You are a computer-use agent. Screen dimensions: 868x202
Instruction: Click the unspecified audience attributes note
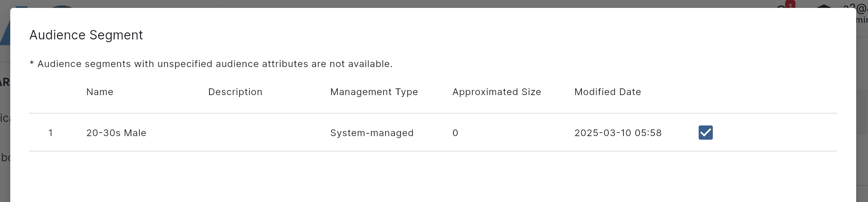(211, 64)
